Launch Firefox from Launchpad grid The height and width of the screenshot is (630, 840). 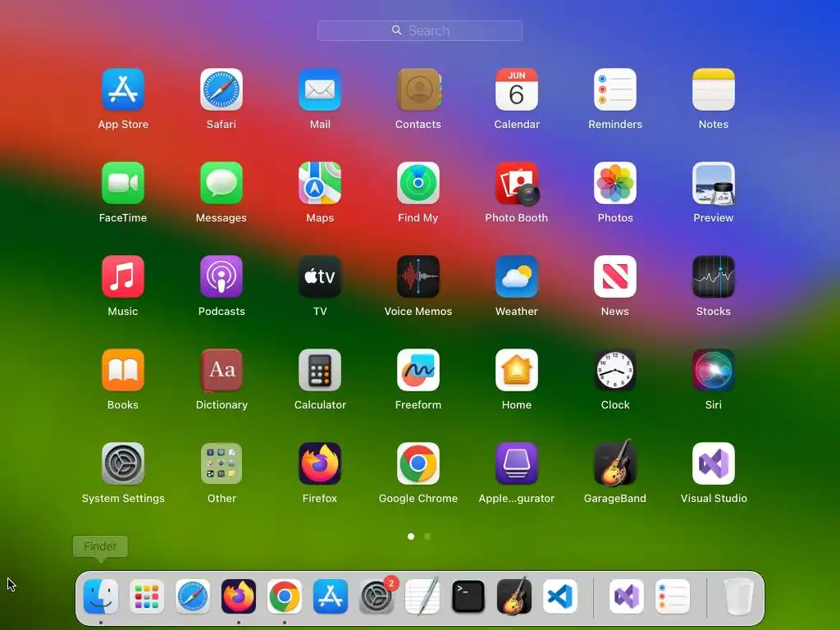320,463
